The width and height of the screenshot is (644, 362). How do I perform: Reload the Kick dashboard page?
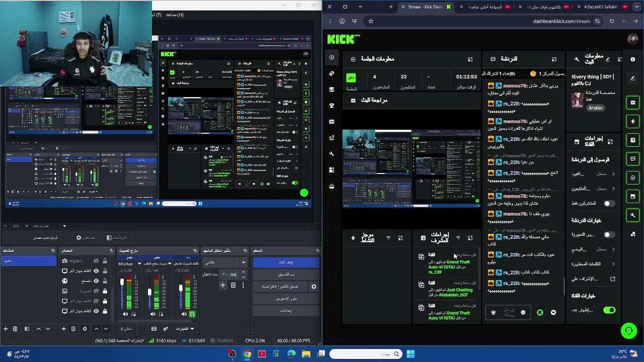pyautogui.click(x=611, y=21)
